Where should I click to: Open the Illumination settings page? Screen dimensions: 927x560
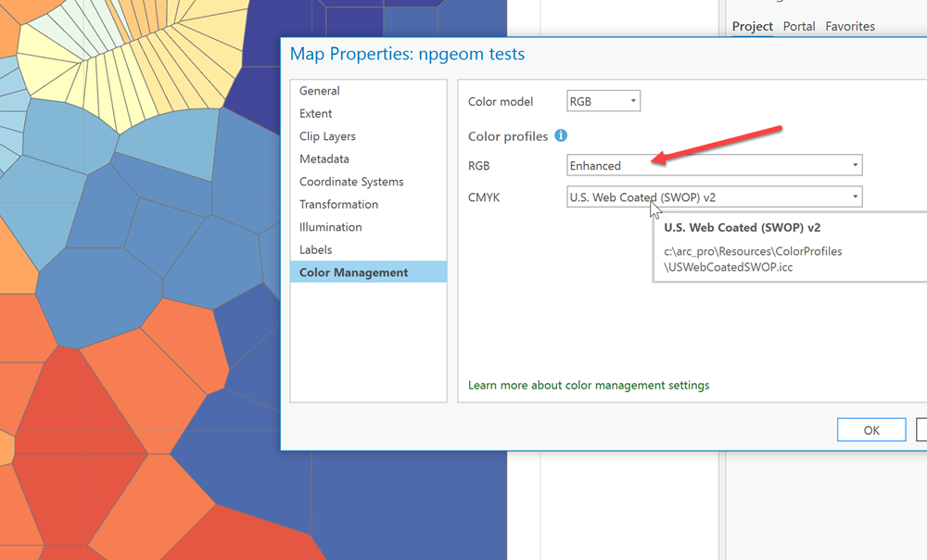pyautogui.click(x=330, y=226)
